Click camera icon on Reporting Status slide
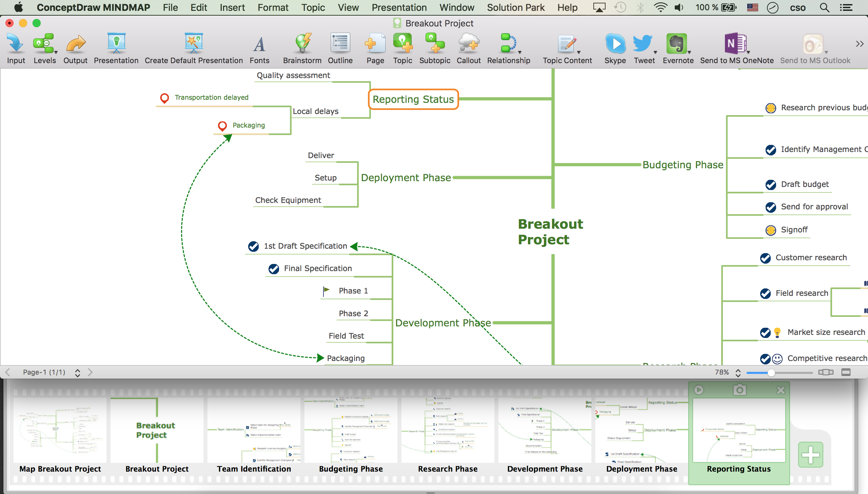 point(739,390)
